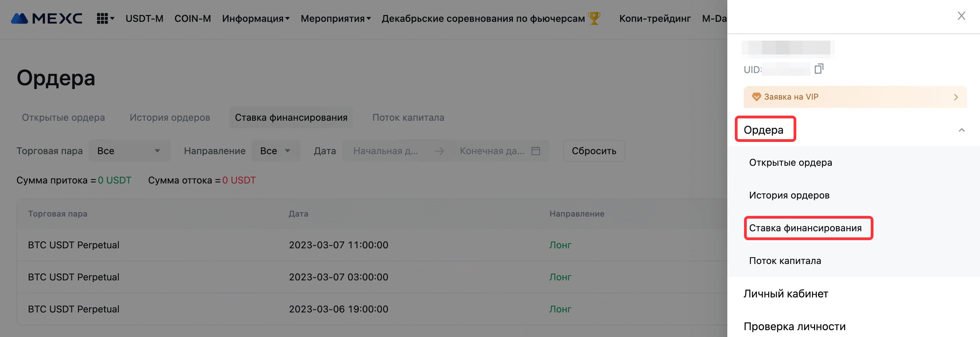980x337 pixels.
Task: Open the apps grid menu icon
Action: tap(102, 18)
